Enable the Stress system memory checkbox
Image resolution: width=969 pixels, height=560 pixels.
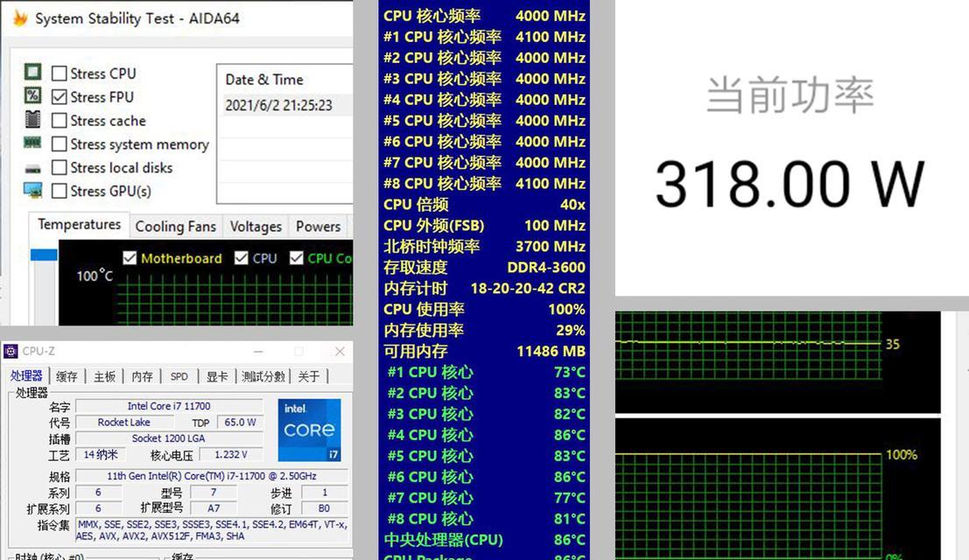(60, 143)
